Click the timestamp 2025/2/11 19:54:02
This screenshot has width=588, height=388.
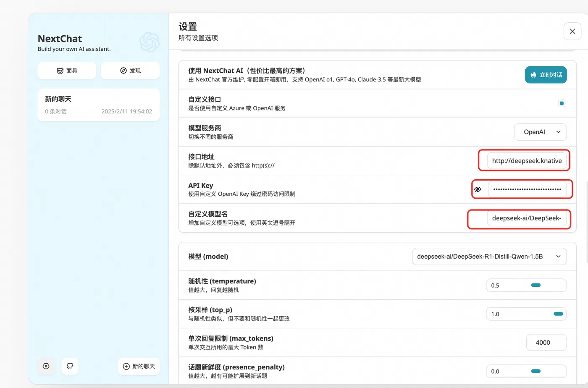(127, 111)
